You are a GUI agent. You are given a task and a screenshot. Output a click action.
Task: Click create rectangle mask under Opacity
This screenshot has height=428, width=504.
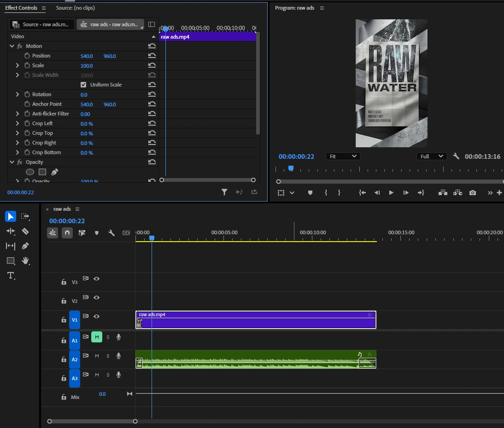point(42,172)
